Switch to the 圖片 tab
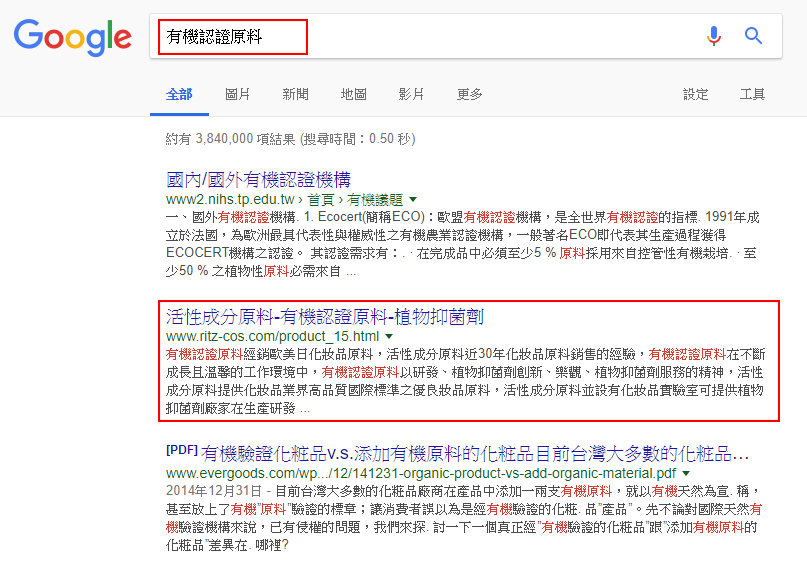 point(237,94)
